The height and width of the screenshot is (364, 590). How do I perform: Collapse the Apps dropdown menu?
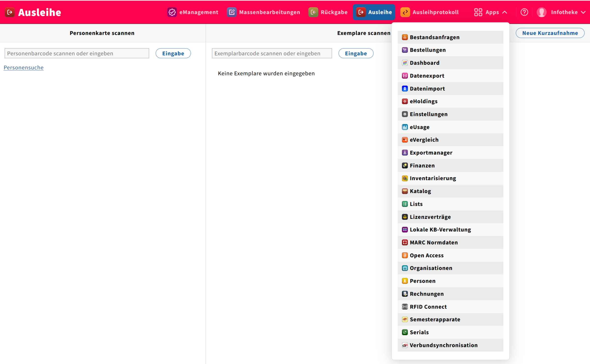pyautogui.click(x=490, y=12)
